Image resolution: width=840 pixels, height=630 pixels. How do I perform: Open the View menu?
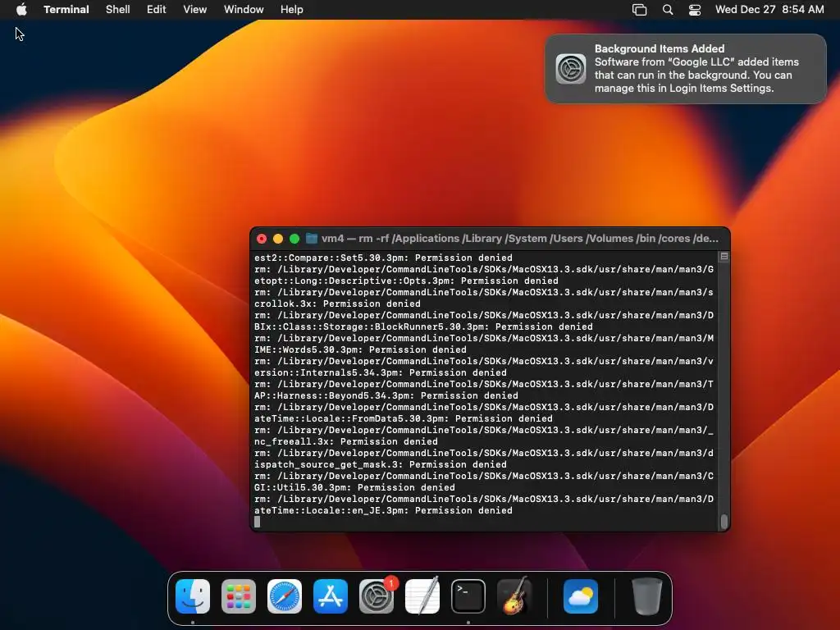point(195,10)
